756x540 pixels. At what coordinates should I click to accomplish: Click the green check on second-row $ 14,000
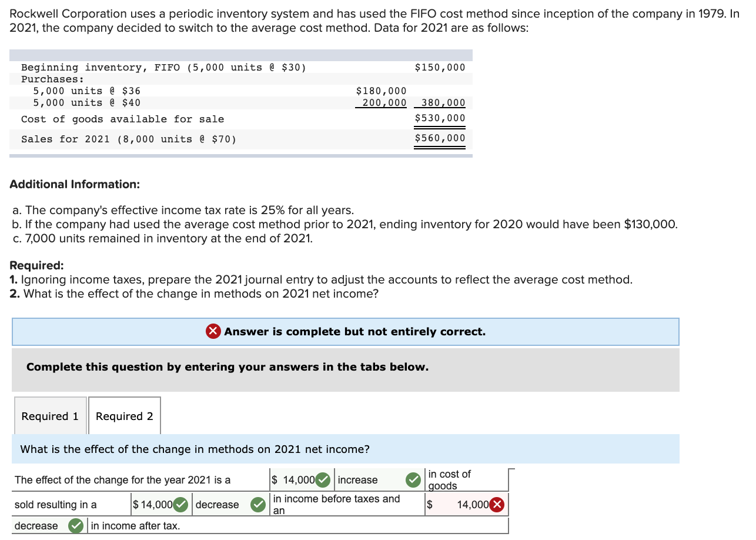[x=181, y=505]
